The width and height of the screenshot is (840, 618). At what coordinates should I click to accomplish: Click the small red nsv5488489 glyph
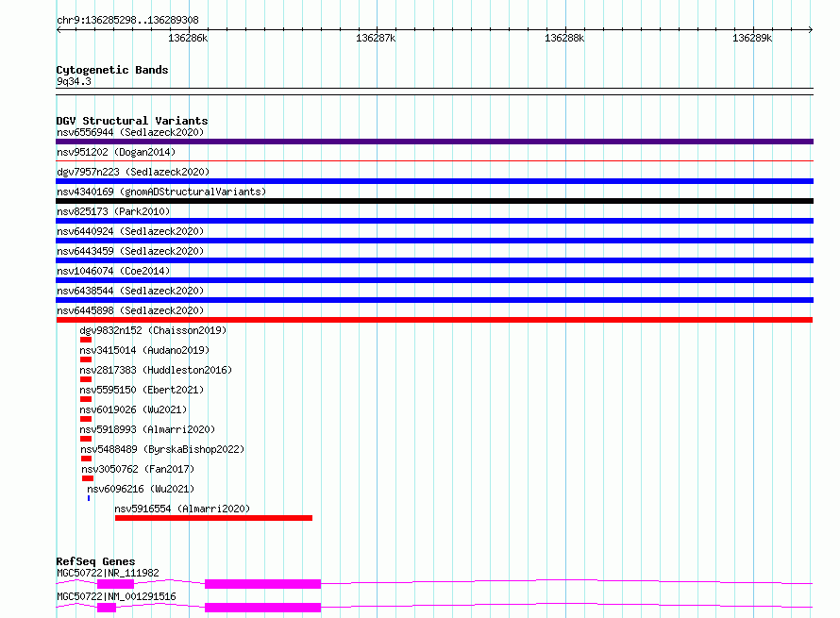[86, 459]
